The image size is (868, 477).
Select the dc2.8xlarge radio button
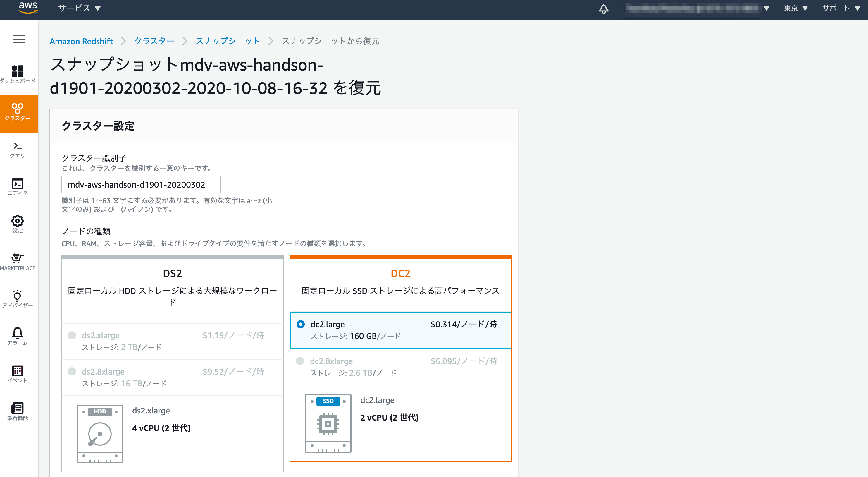click(x=300, y=361)
